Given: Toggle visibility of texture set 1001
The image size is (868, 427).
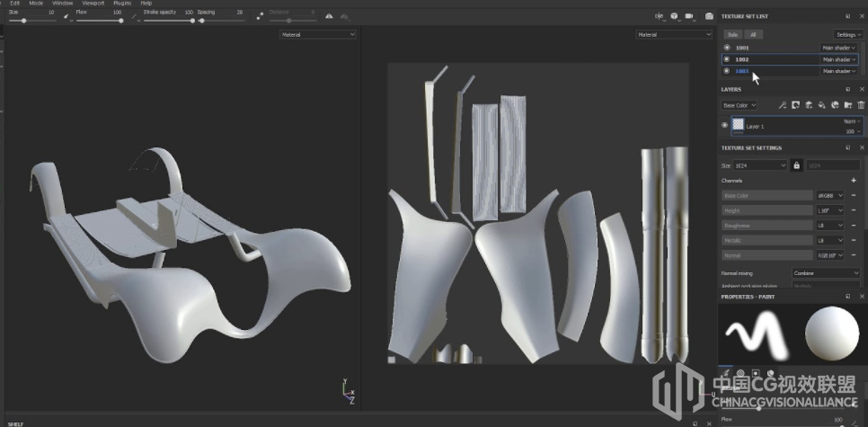Looking at the screenshot, I should [x=727, y=48].
